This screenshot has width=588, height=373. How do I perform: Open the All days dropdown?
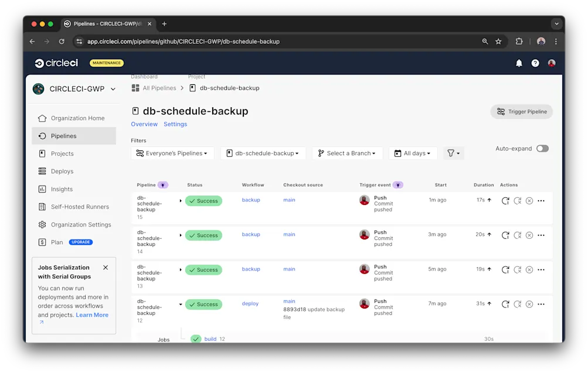tap(412, 153)
